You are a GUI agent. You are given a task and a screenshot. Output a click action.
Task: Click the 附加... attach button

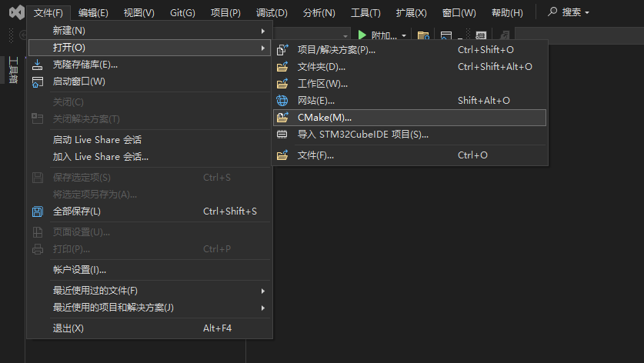click(384, 35)
